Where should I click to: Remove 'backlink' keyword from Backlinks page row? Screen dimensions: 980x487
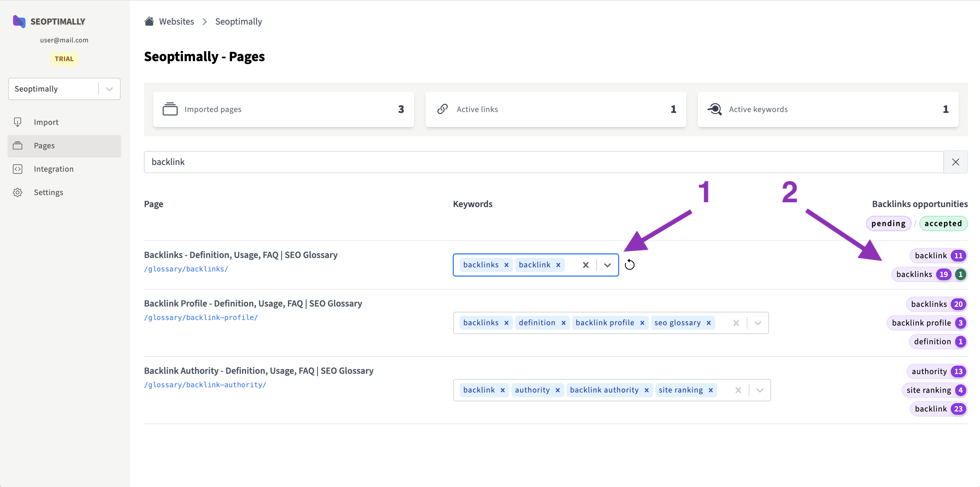point(558,265)
